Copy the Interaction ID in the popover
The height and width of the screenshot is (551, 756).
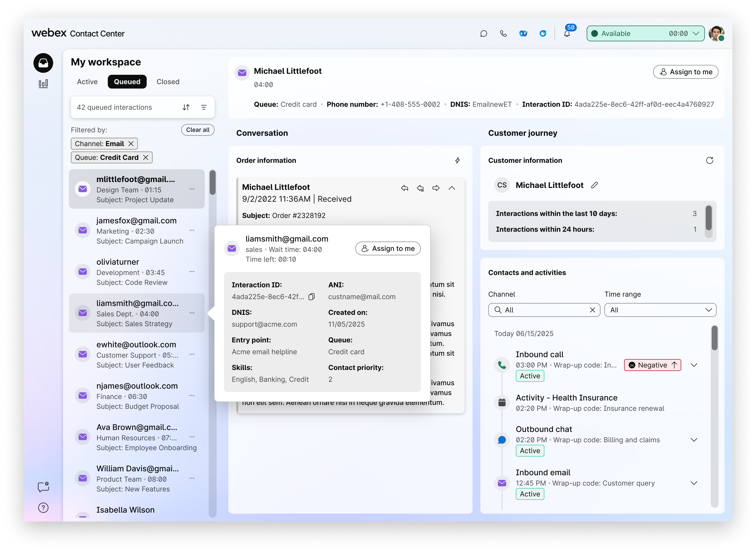(312, 296)
